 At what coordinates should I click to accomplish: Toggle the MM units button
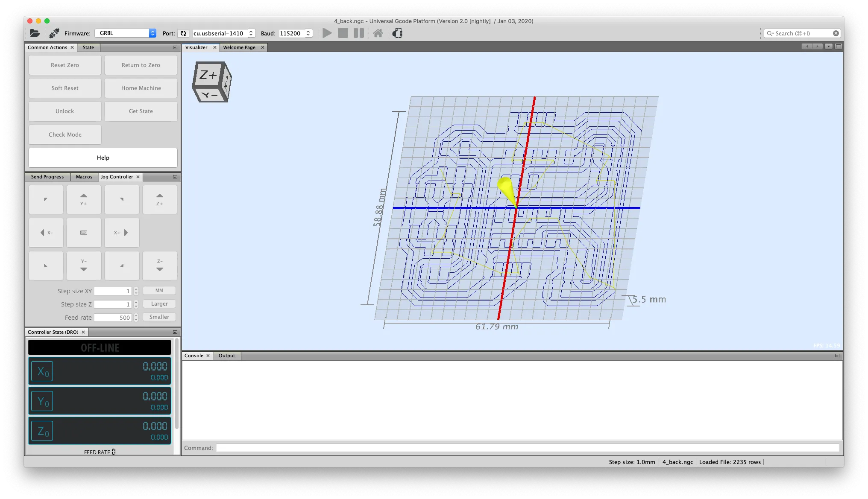tap(159, 290)
